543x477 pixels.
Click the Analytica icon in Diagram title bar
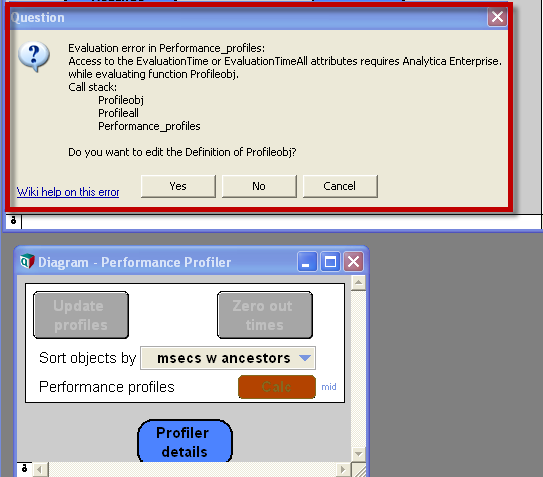pyautogui.click(x=27, y=262)
